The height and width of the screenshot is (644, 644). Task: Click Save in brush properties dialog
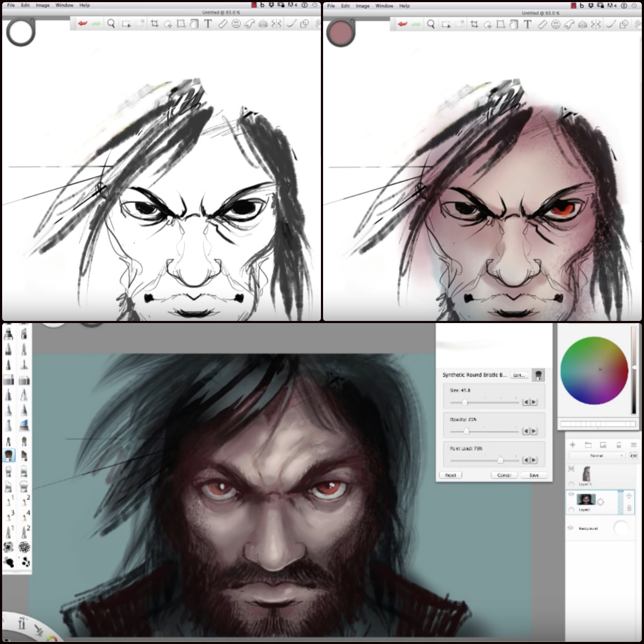click(x=534, y=475)
